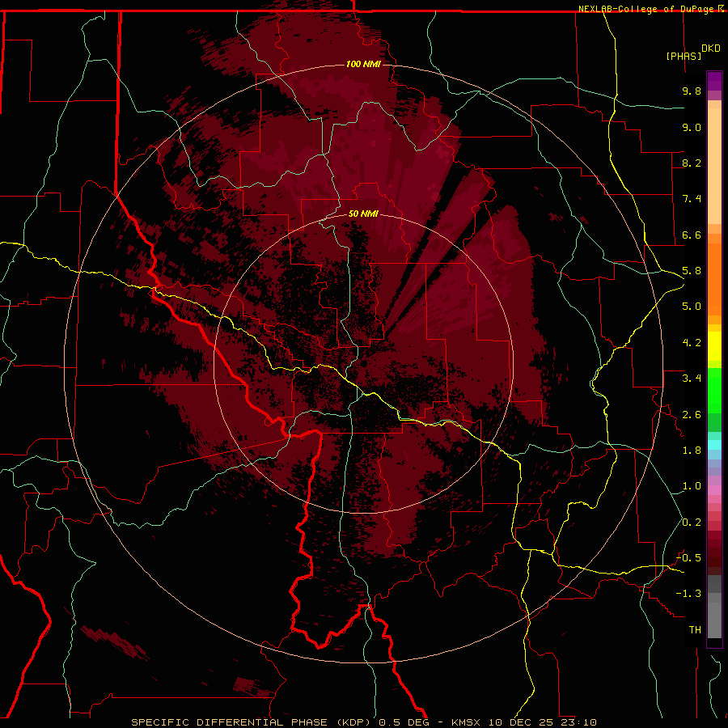Image resolution: width=728 pixels, height=728 pixels.
Task: Click the KMSX station identifier
Action: [466, 722]
